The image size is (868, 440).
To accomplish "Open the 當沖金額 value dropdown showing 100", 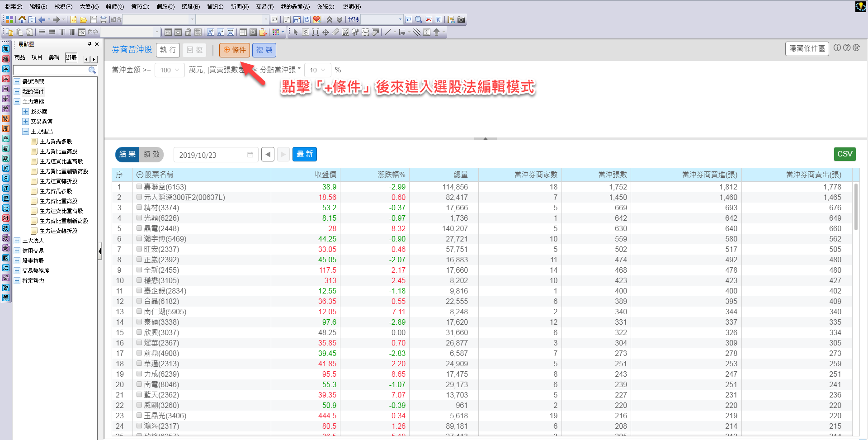I will click(170, 70).
